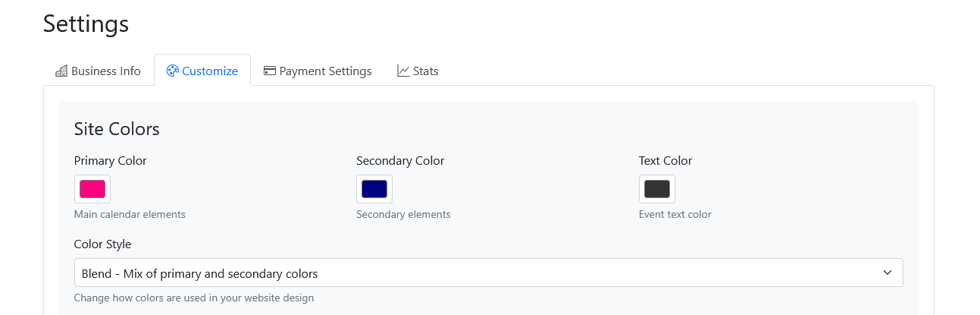This screenshot has height=315, width=980.
Task: Select the Customize tab label
Action: [210, 71]
